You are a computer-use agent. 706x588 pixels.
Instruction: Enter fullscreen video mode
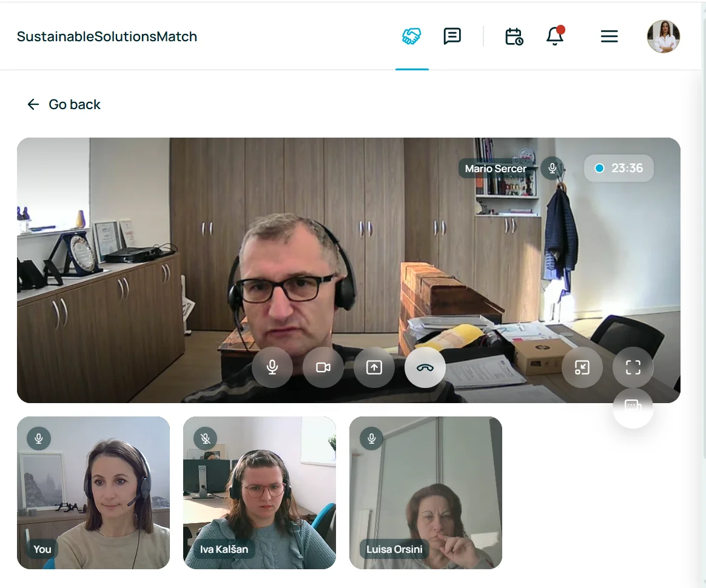tap(633, 367)
